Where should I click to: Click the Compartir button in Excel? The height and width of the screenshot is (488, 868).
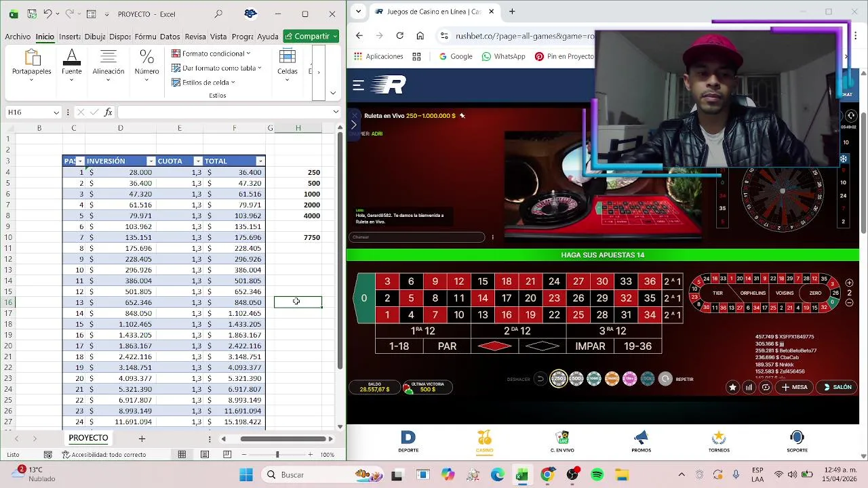[311, 37]
